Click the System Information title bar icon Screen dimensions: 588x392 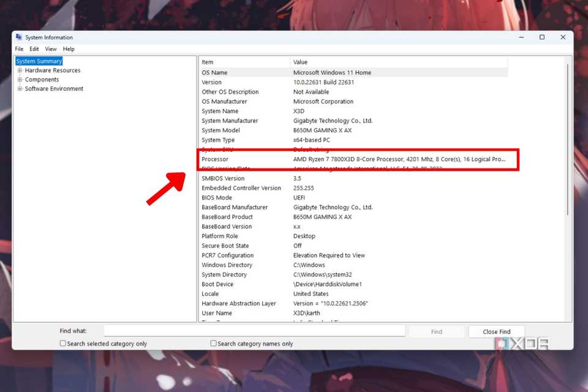(17, 37)
